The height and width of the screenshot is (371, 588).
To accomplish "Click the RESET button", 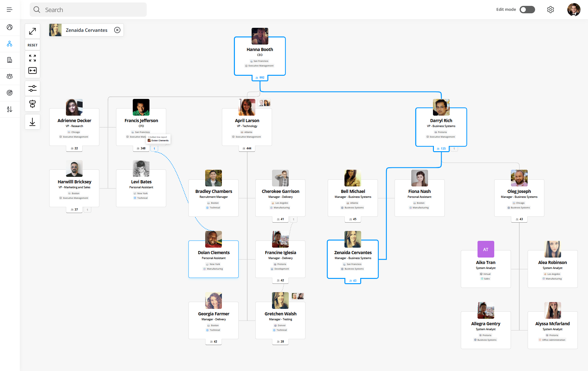I will point(32,45).
